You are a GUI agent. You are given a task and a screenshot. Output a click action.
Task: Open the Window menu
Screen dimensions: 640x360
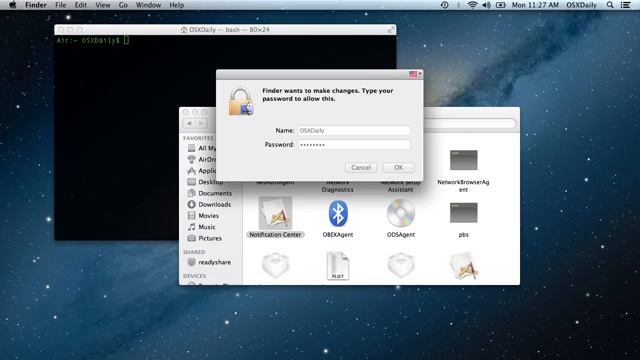pyautogui.click(x=148, y=5)
